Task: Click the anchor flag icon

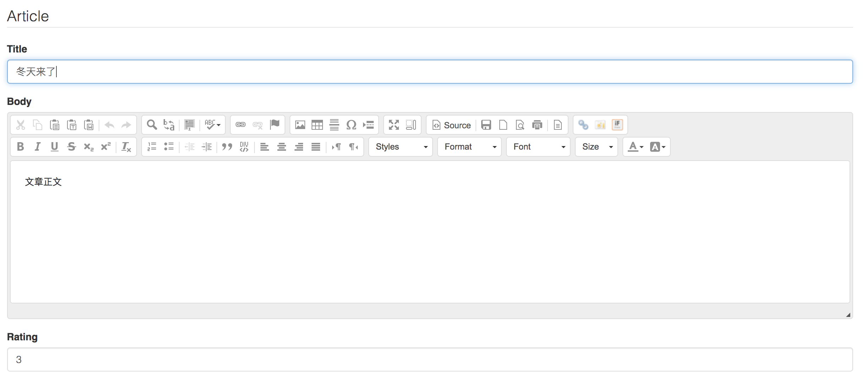Action: [275, 124]
